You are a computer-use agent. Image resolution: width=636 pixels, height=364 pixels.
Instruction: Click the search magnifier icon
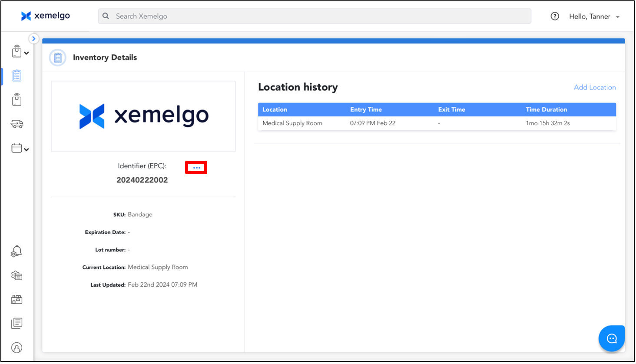[106, 16]
